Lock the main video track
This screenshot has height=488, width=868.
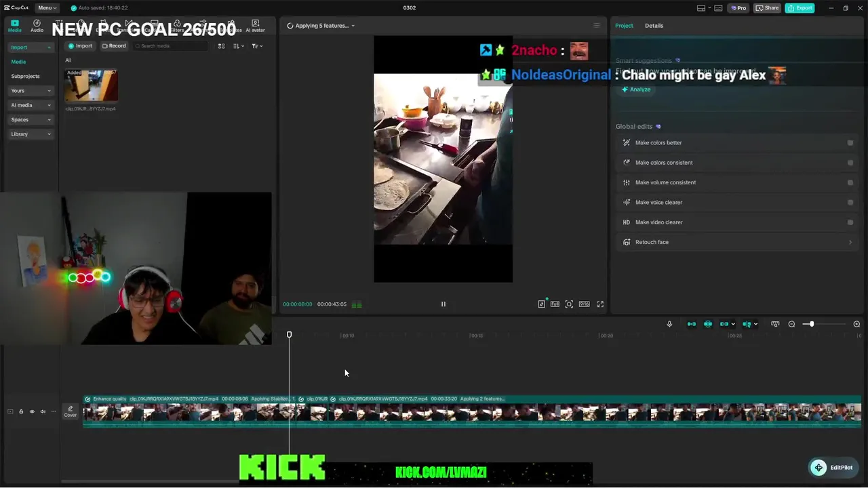pos(21,411)
